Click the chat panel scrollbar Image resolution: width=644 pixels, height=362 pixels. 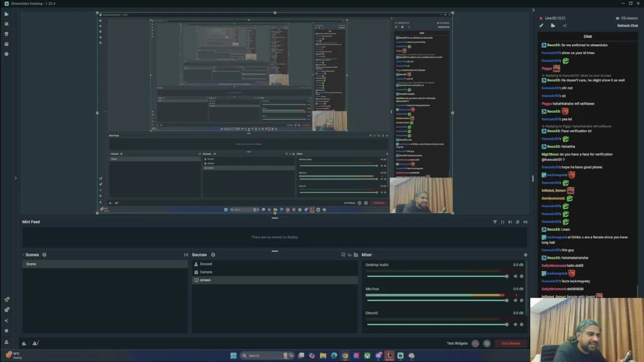(638, 291)
